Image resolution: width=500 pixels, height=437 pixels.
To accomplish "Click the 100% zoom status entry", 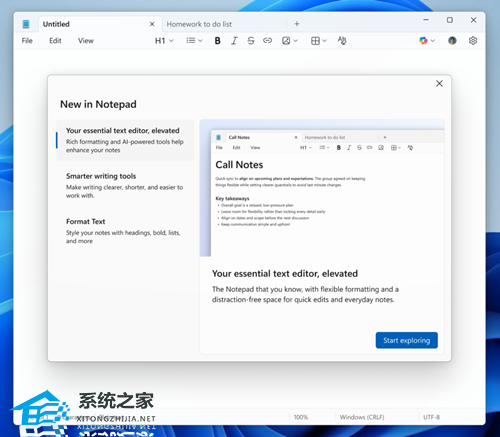I will click(x=301, y=417).
